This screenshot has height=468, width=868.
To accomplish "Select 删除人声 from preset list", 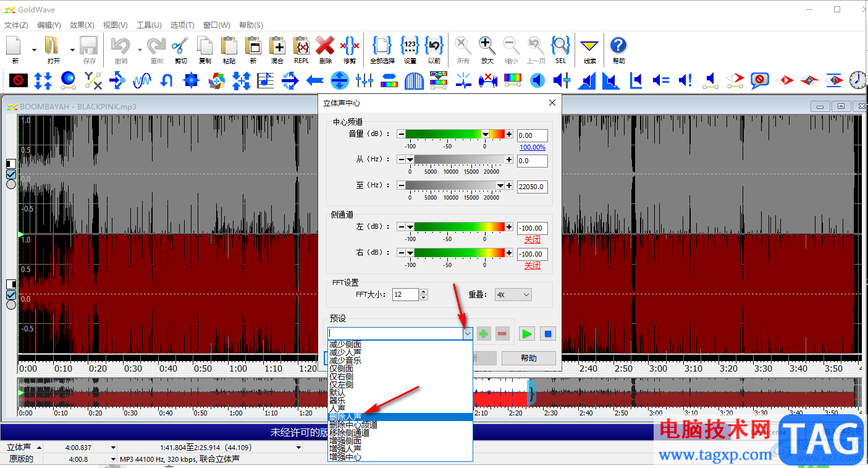I will point(345,417).
